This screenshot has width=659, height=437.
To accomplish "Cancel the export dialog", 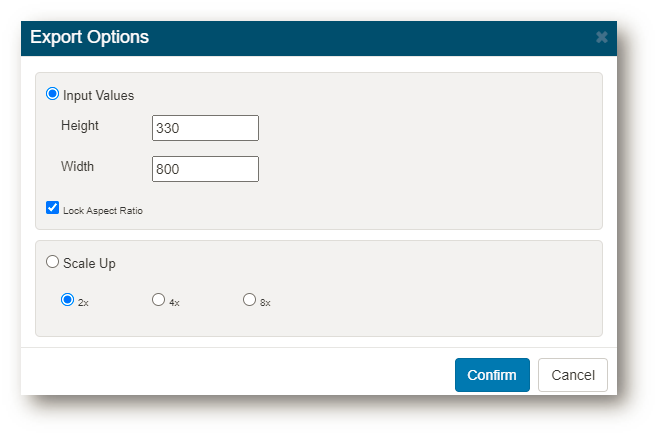I will coord(573,375).
